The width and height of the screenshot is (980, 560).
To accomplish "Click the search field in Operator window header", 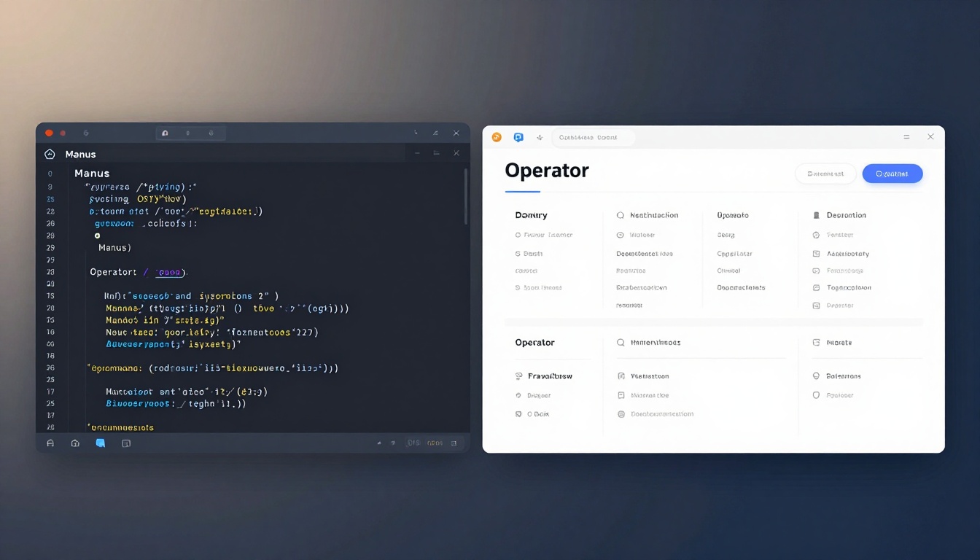I will pos(594,137).
